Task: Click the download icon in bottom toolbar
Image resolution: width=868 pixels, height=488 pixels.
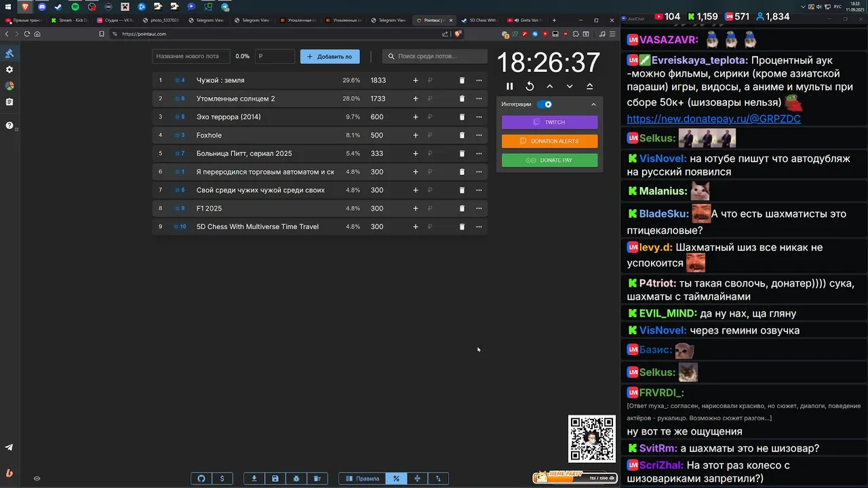Action: pyautogui.click(x=254, y=479)
